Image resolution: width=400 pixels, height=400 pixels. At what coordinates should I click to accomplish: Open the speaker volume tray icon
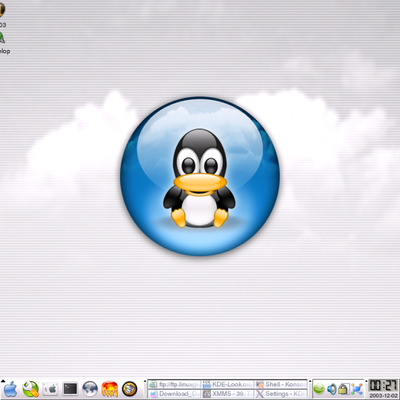tap(332, 389)
